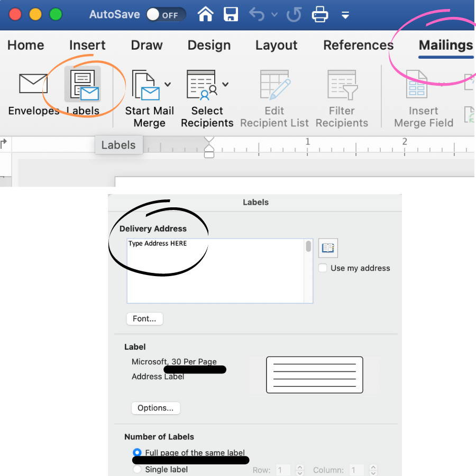Click the Home icon in title bar
The height and width of the screenshot is (476, 476).
point(206,14)
